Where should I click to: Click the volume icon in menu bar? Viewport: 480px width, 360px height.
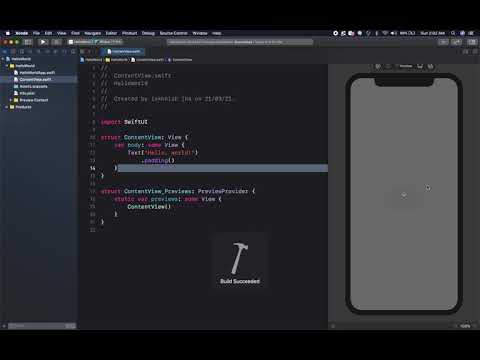(393, 33)
